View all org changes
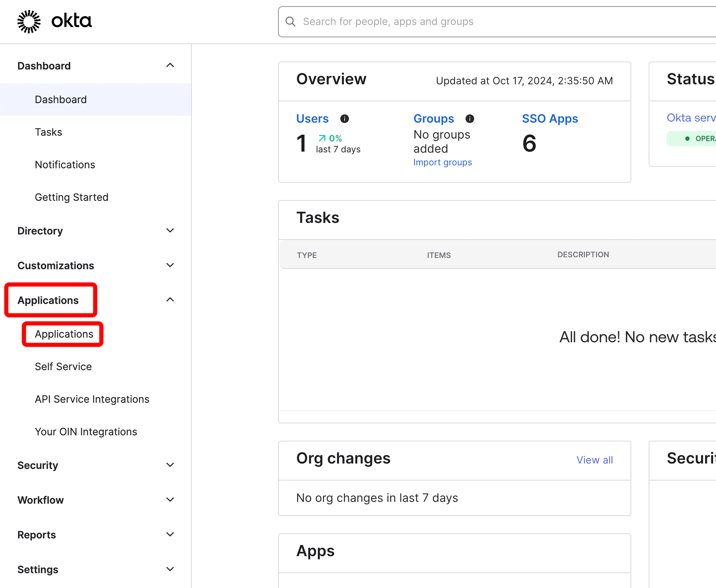 (x=595, y=460)
